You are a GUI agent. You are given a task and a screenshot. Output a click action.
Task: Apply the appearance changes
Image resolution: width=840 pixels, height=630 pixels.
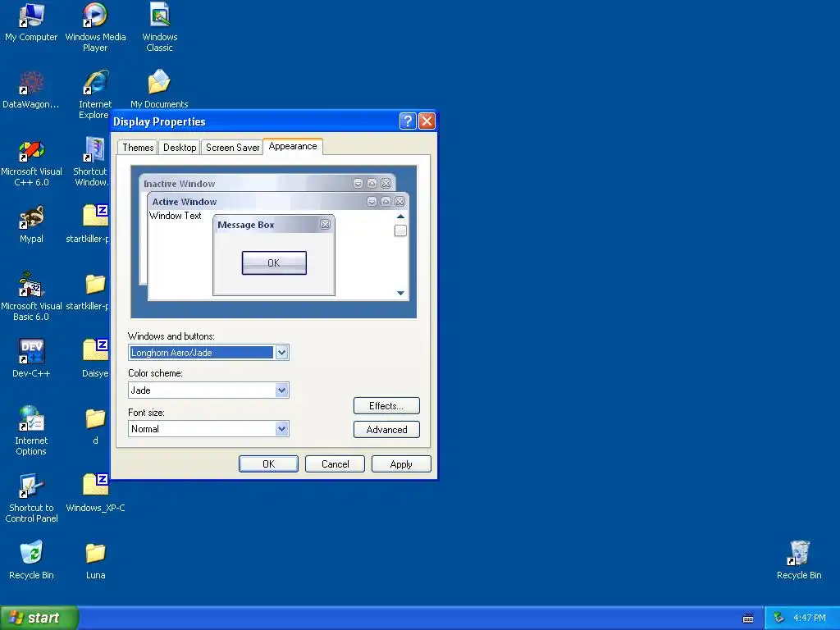tap(401, 464)
